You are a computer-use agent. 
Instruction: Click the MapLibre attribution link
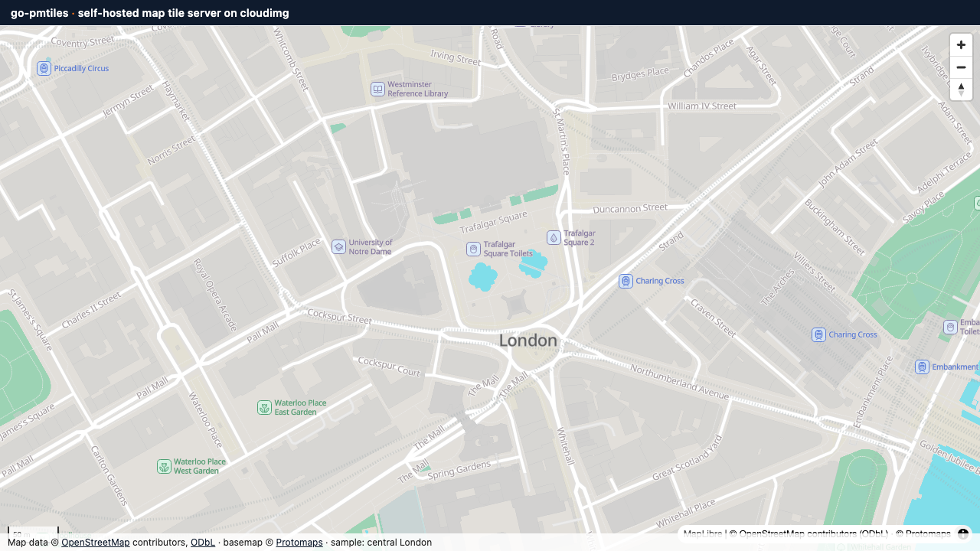pyautogui.click(x=703, y=534)
